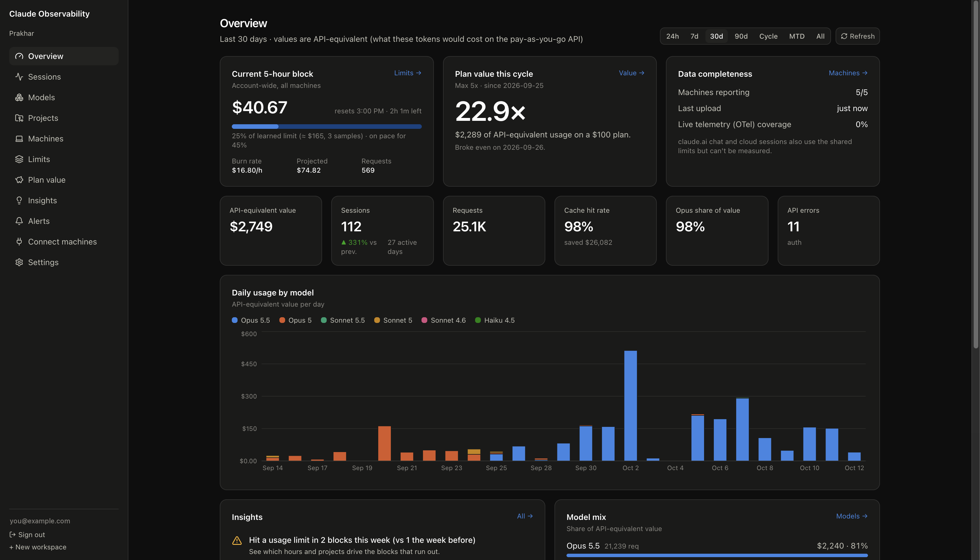Open the Plan value sidebar item
Image resolution: width=980 pixels, height=560 pixels.
click(x=64, y=180)
